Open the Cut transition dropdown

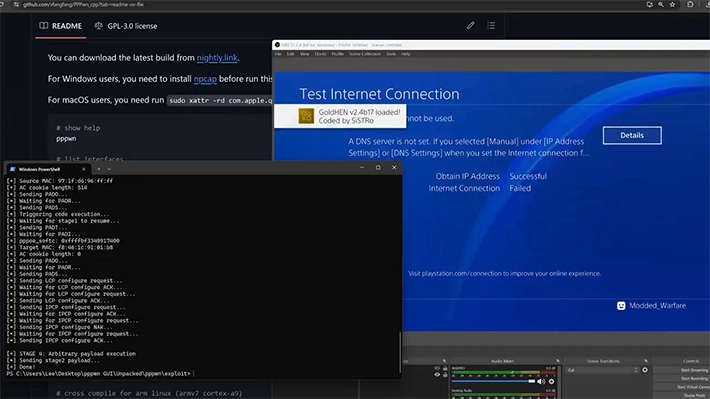(x=602, y=370)
